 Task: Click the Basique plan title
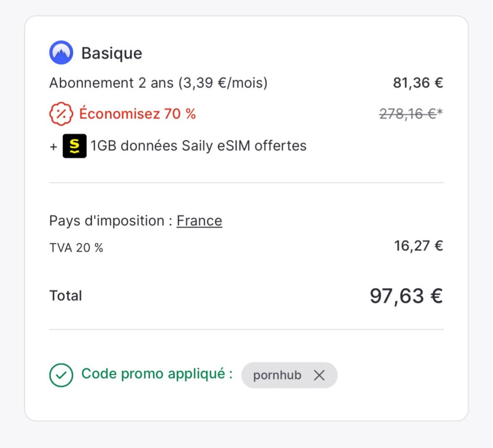point(112,53)
